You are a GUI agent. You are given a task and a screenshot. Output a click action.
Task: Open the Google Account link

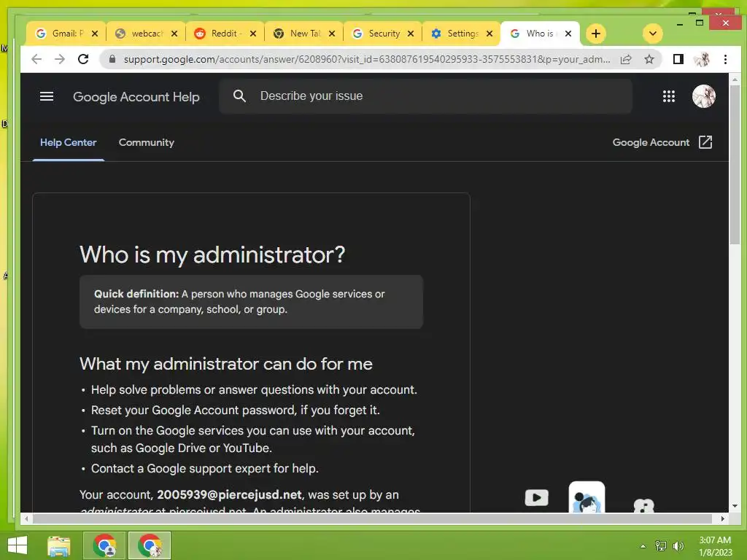[662, 142]
